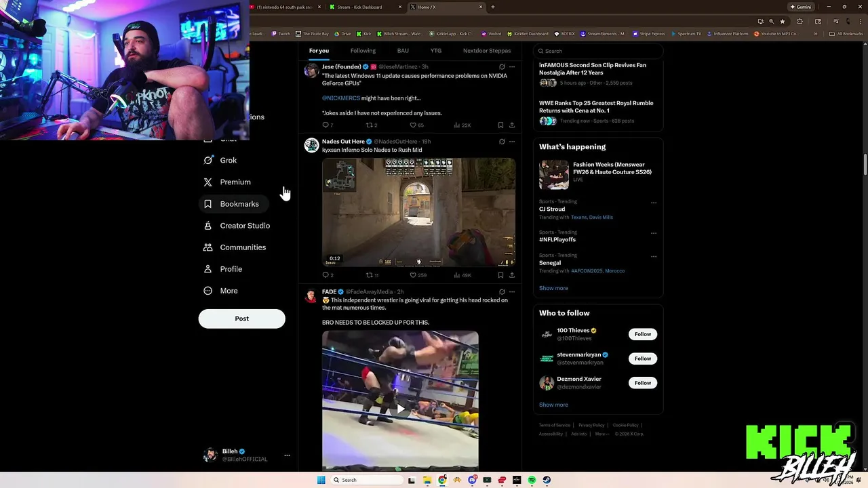This screenshot has width=868, height=488.
Task: Open the Nextdoor Steppas tab
Action: point(487,51)
